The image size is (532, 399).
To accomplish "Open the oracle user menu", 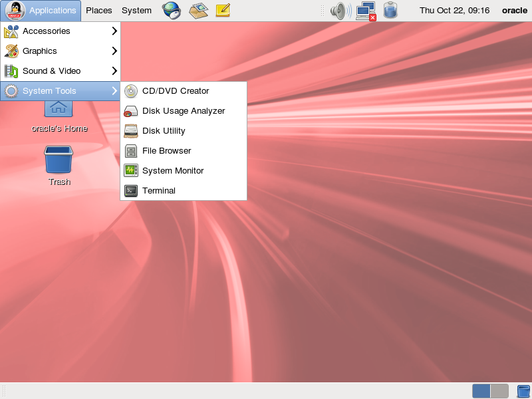I will click(x=514, y=11).
